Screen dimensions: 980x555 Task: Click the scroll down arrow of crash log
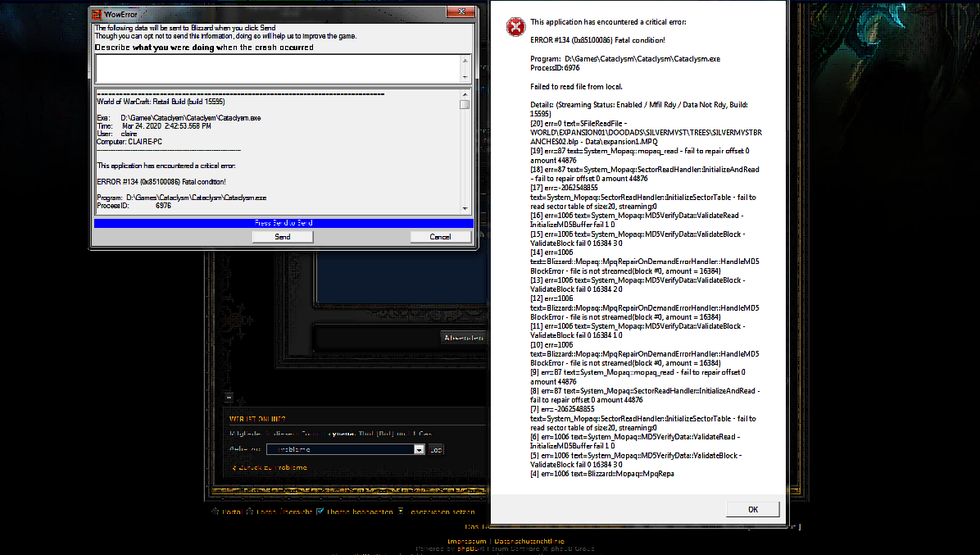(x=465, y=209)
